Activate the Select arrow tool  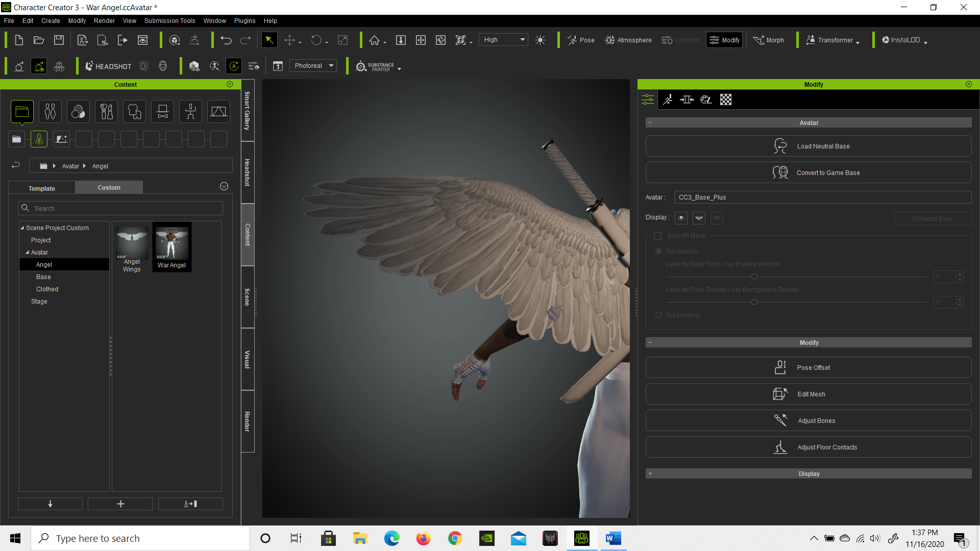pos(269,40)
